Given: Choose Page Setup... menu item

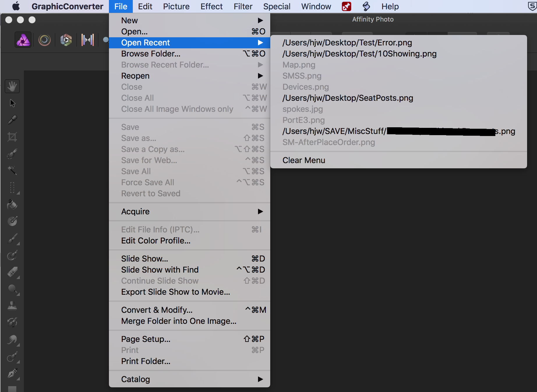Looking at the screenshot, I should pos(189,339).
